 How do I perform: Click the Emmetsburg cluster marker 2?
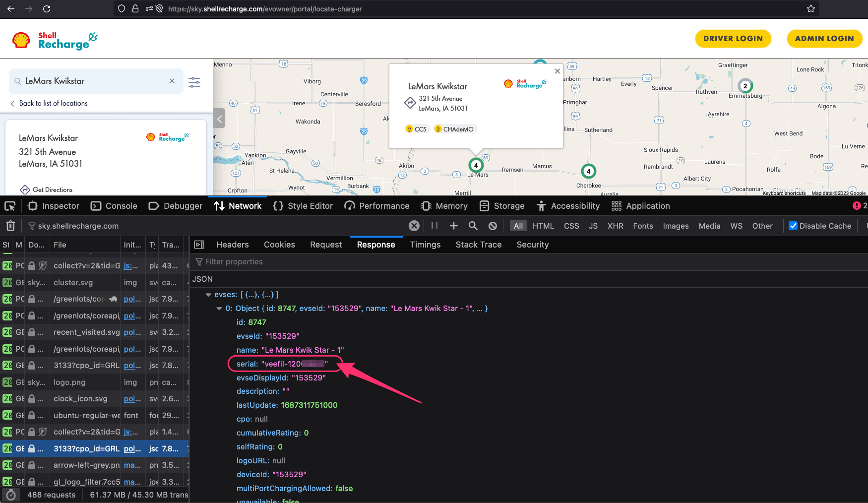(x=745, y=86)
